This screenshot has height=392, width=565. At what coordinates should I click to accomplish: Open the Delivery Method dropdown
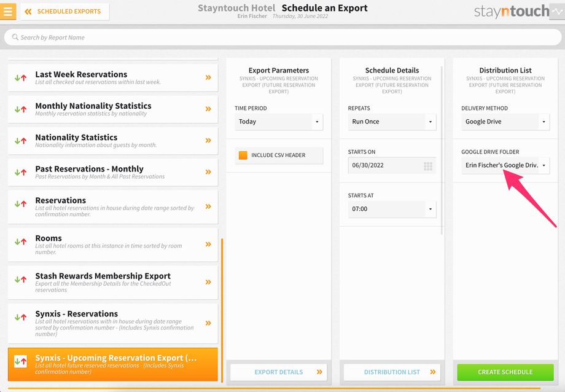(505, 122)
